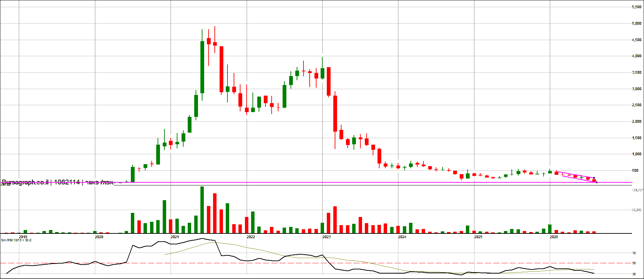Select the 2025 year label
This screenshot has width=644, height=279.
pyautogui.click(x=478, y=237)
